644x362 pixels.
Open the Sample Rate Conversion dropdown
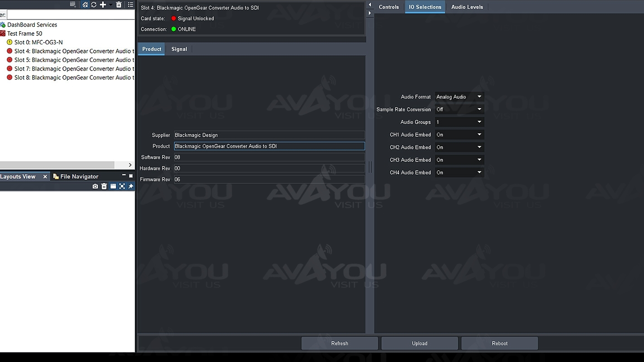[459, 110]
